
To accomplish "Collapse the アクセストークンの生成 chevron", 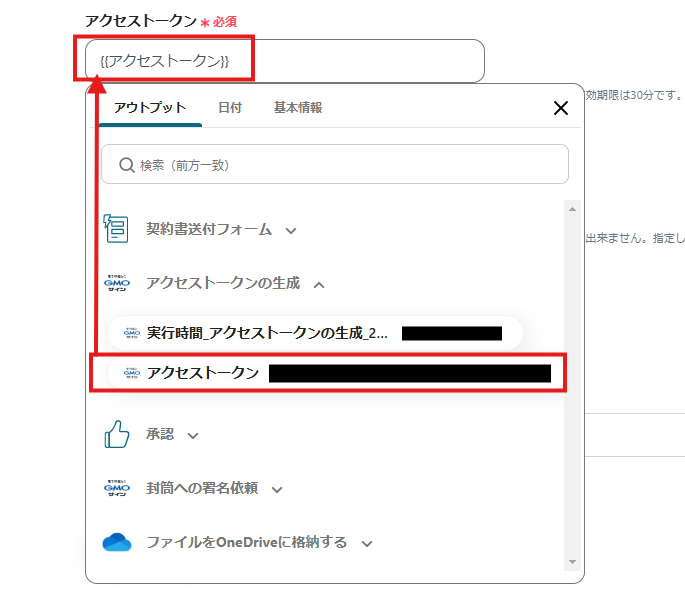I will tap(319, 285).
